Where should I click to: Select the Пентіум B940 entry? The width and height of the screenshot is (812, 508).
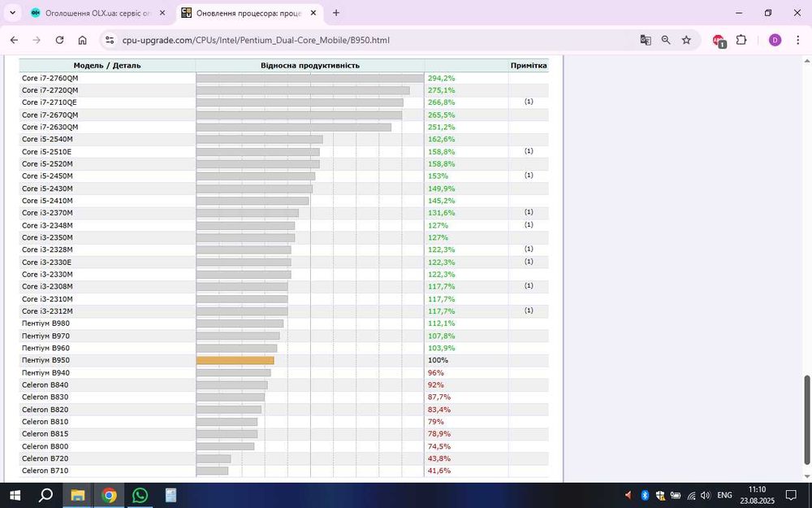point(45,373)
